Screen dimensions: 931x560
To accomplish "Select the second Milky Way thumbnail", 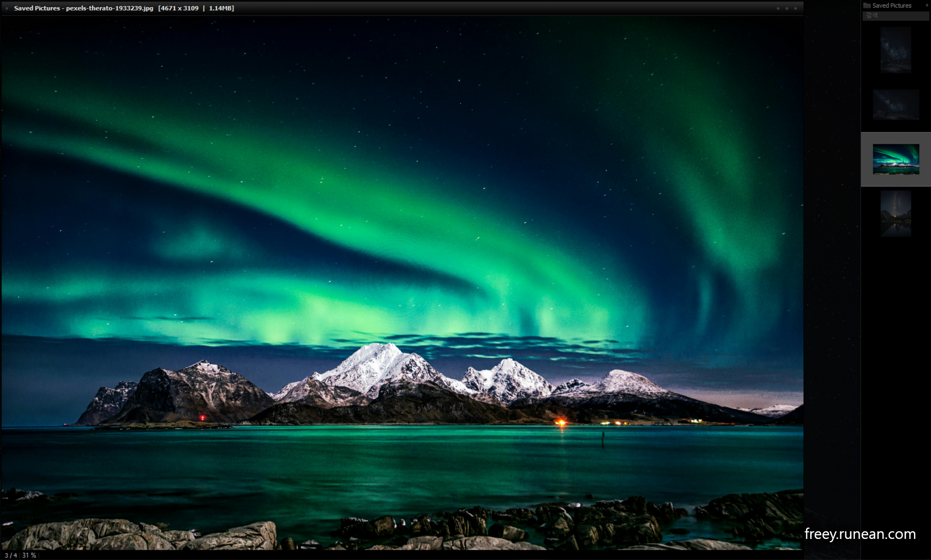I will (895, 104).
